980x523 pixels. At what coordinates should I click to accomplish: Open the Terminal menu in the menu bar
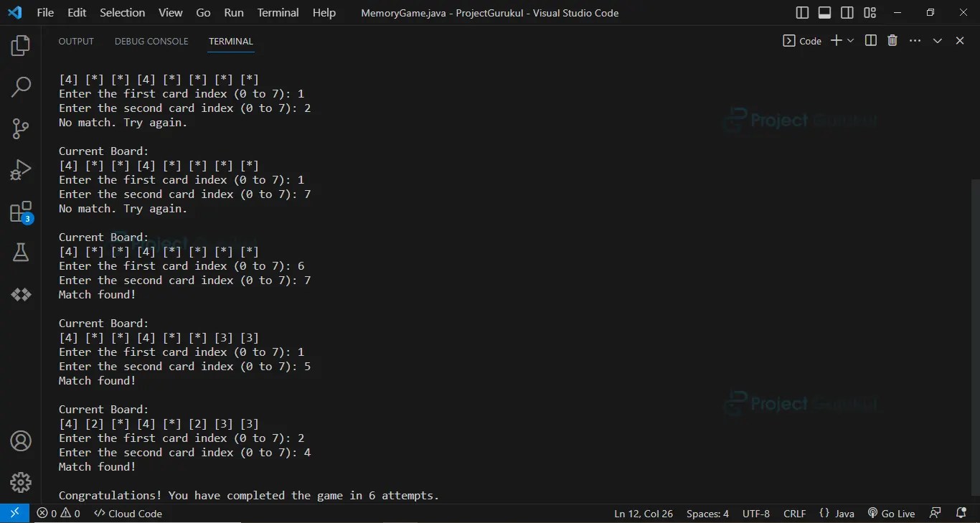(277, 12)
